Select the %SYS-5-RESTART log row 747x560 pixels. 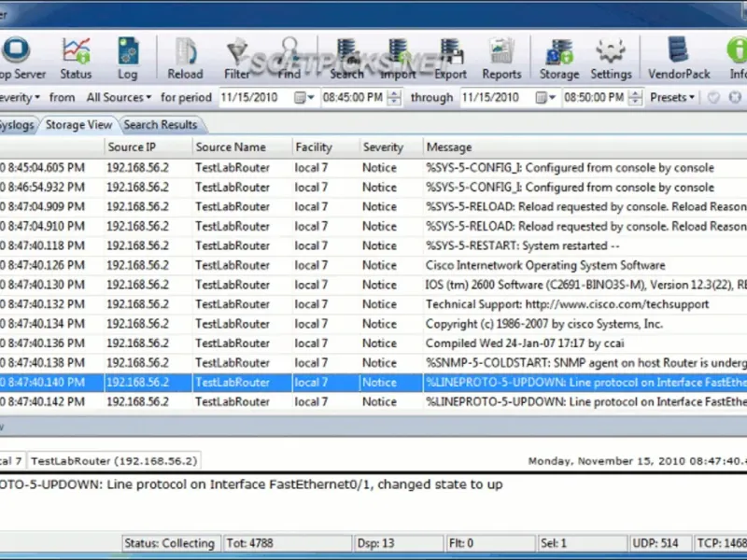pyautogui.click(x=373, y=245)
